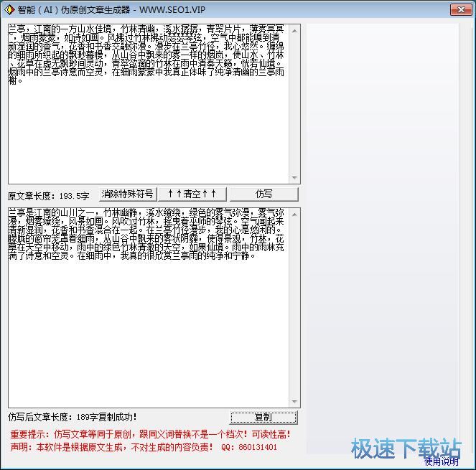Open the 使用说明 link

click(441, 461)
